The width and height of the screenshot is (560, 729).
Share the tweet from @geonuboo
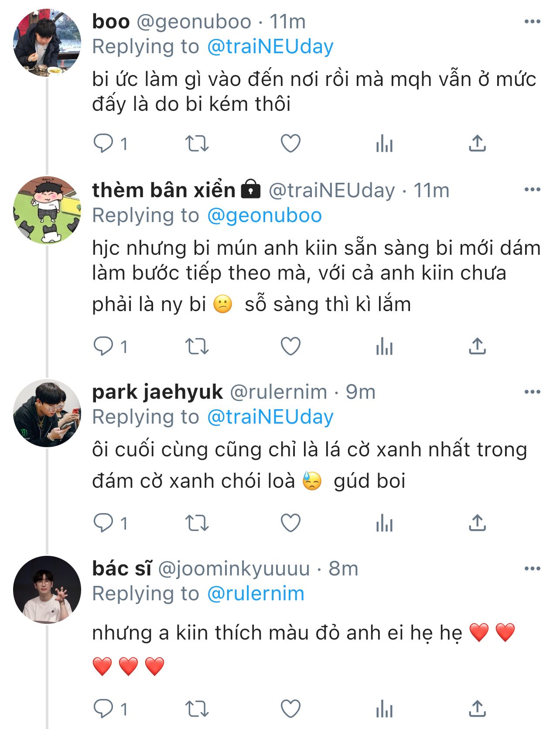477,143
